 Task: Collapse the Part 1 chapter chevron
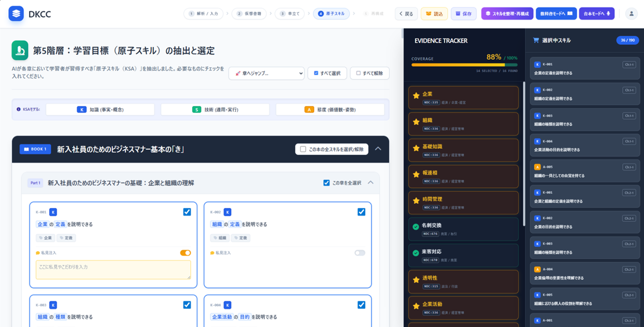[x=370, y=182]
